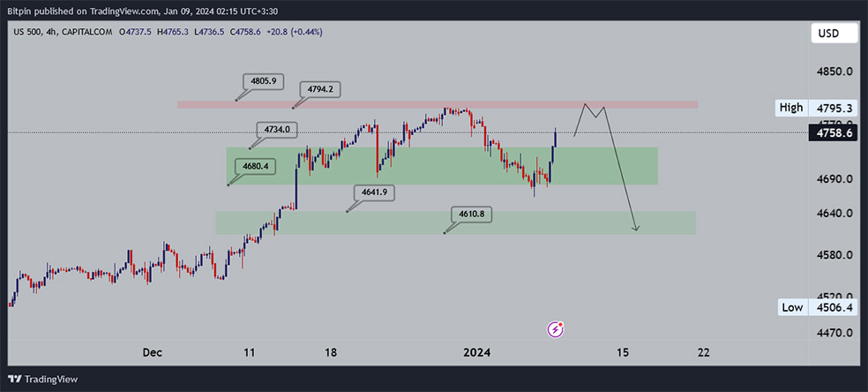Click the TradingView logo in bottom corner
The image size is (868, 392).
[x=46, y=379]
